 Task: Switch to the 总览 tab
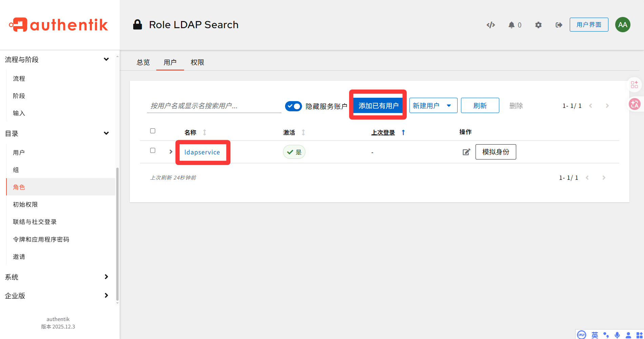[143, 62]
